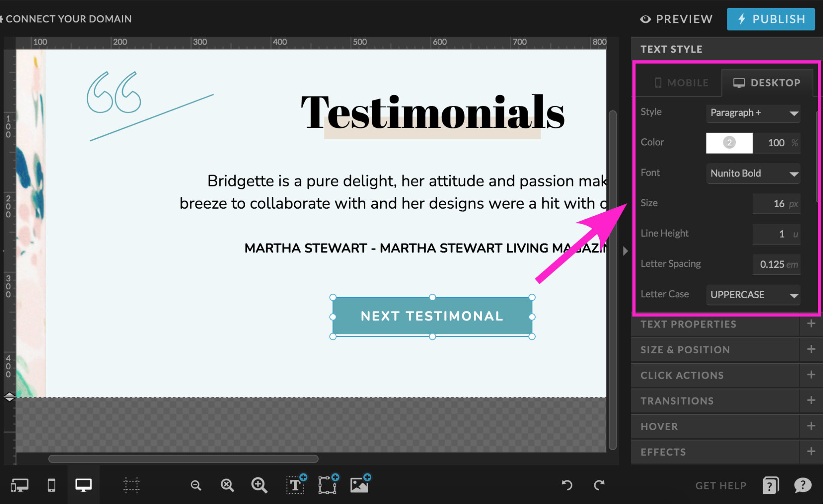Viewport: 823px width, 504px height.
Task: Click the Preview button
Action: 676,19
